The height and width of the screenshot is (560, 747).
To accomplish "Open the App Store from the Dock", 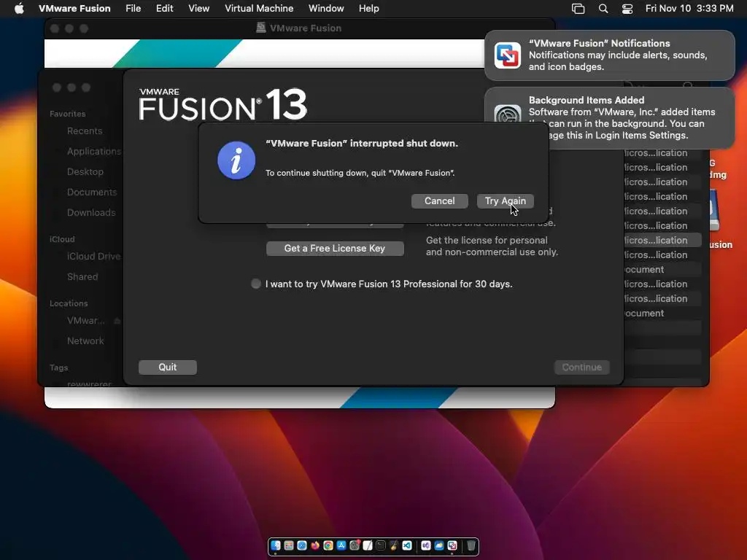I will point(341,545).
